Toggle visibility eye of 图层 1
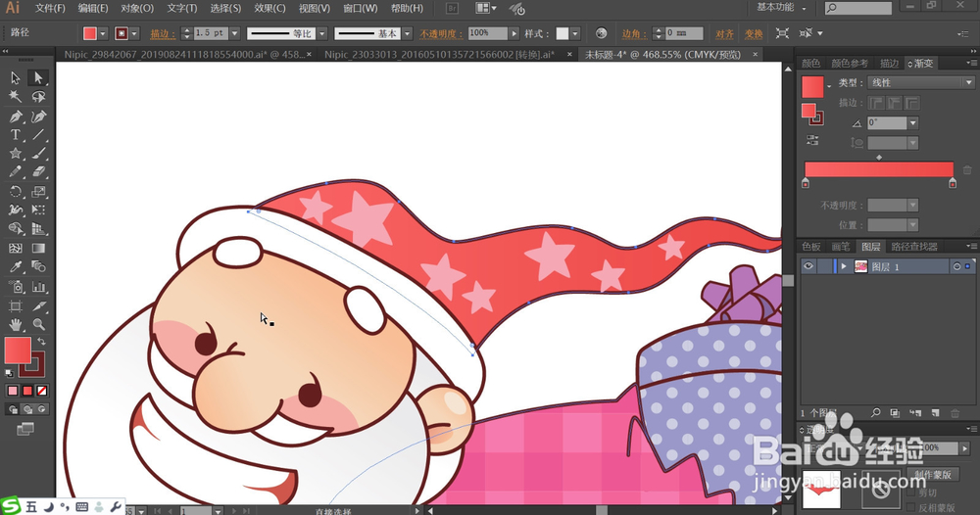The width and height of the screenshot is (980, 515). [808, 266]
